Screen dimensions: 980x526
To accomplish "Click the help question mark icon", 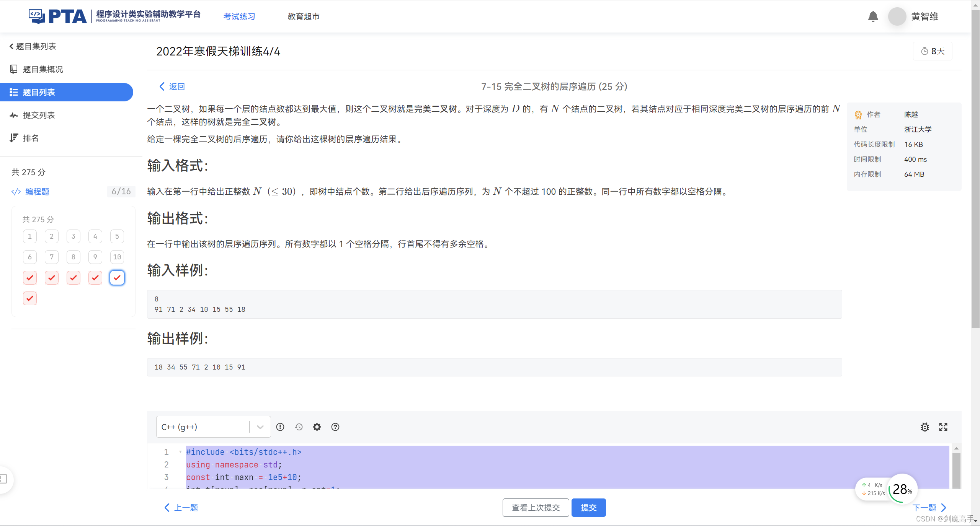I will [x=335, y=427].
